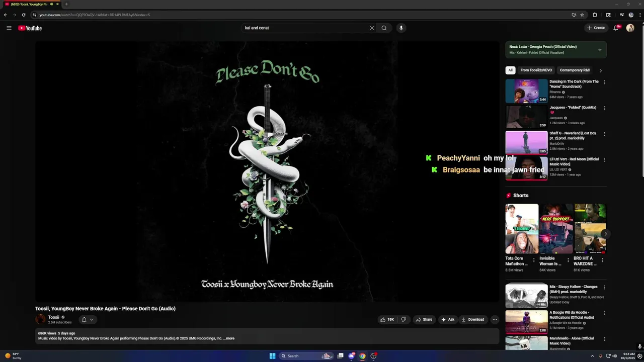Open the taskbar weather widget

[x=13, y=356]
